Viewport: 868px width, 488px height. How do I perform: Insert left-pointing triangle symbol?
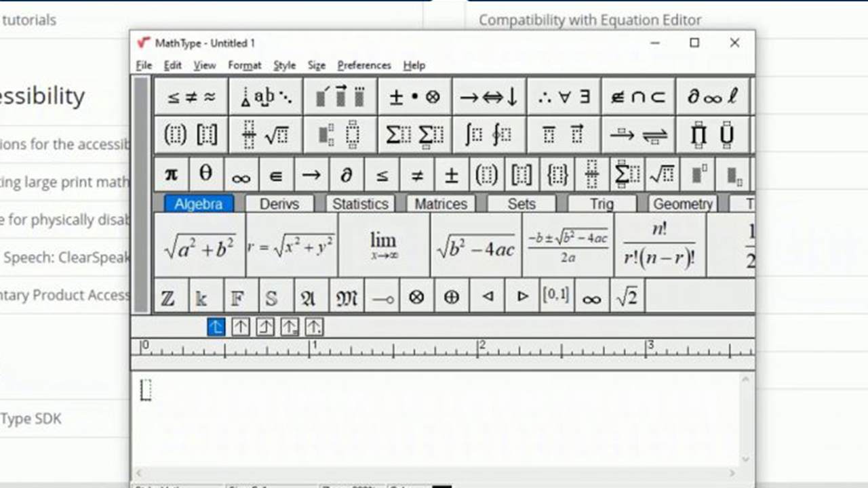click(487, 296)
